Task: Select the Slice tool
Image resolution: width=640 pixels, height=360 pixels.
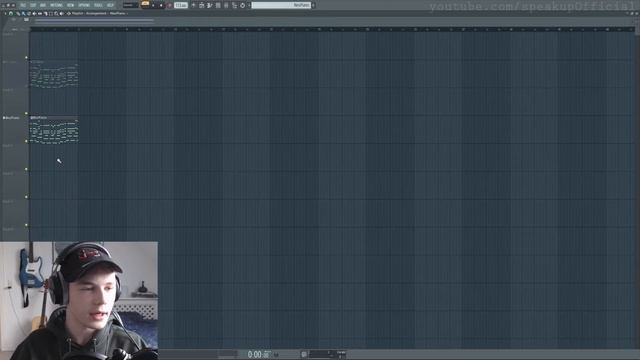Action: point(45,13)
